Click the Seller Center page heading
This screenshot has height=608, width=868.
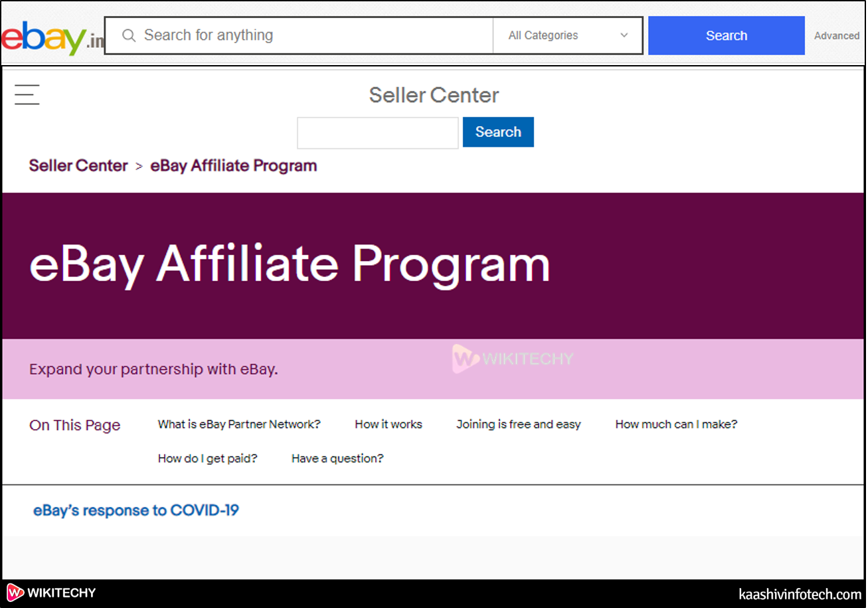tap(434, 95)
